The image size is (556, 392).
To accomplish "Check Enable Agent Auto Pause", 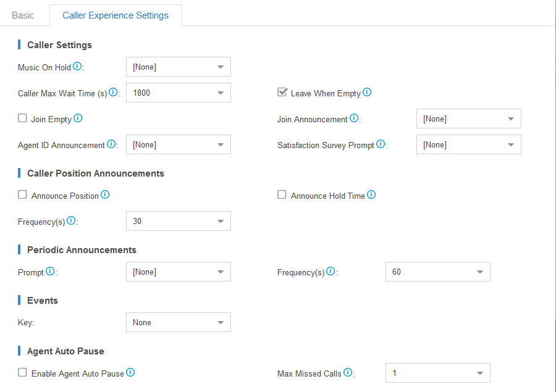I will coord(22,372).
